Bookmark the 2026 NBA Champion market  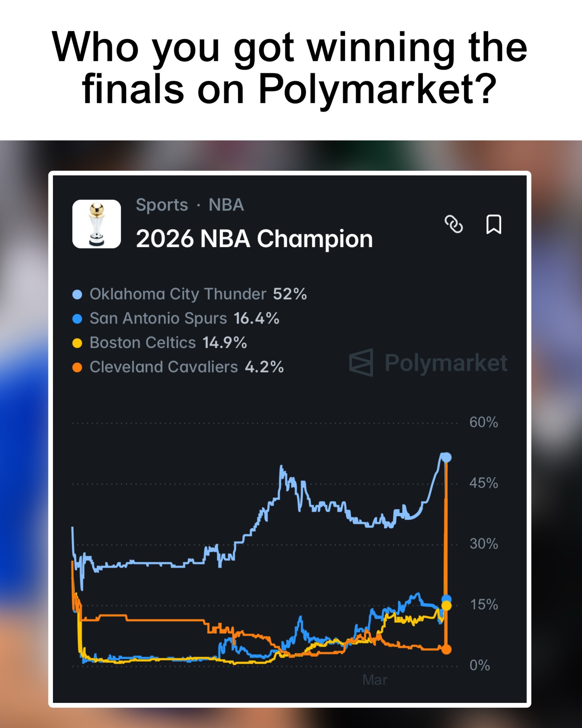point(493,224)
